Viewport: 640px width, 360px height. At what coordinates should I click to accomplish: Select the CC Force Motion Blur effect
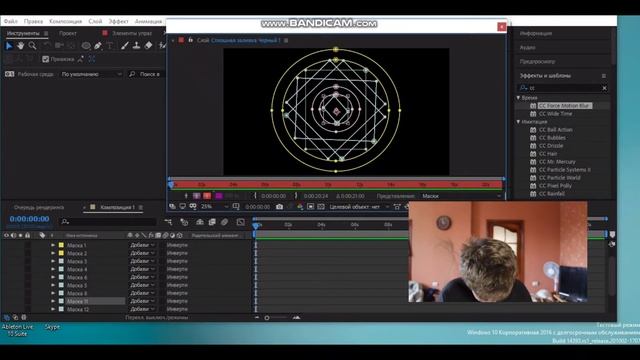click(x=564, y=106)
